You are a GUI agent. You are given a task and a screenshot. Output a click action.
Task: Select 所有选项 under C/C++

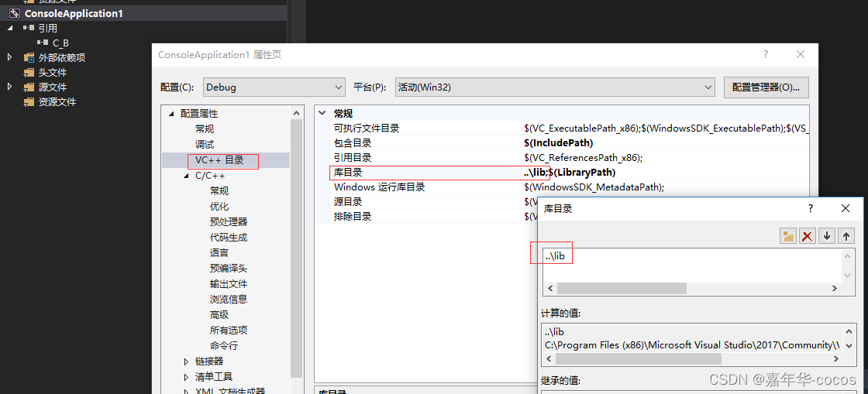point(228,331)
